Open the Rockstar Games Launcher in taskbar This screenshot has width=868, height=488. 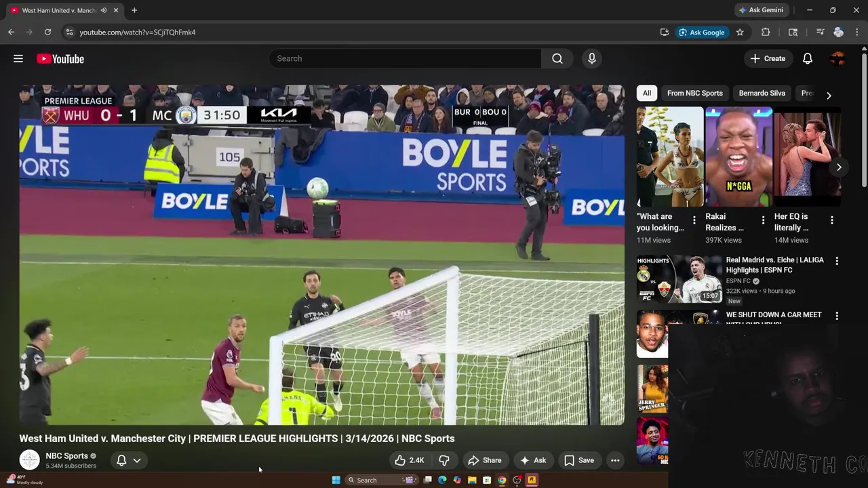(x=532, y=480)
